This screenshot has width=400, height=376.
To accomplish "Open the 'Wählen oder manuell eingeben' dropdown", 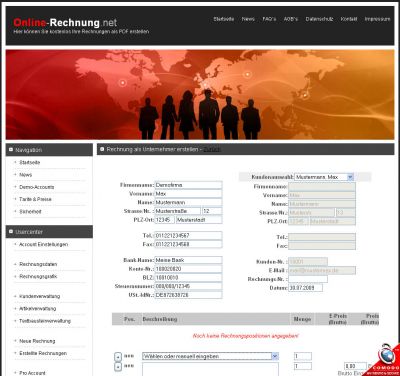I will 210,356.
